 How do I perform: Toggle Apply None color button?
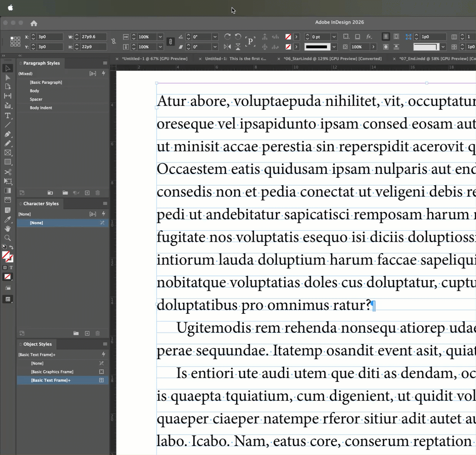[x=8, y=277]
